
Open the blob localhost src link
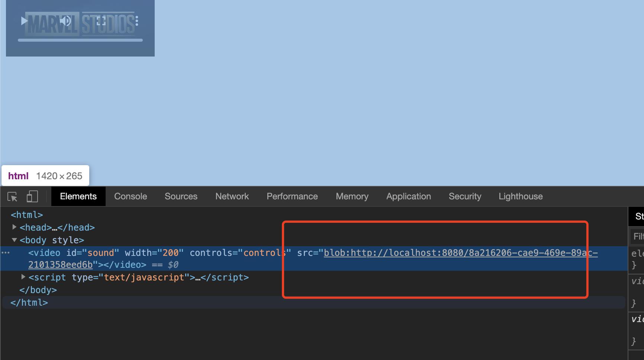461,253
